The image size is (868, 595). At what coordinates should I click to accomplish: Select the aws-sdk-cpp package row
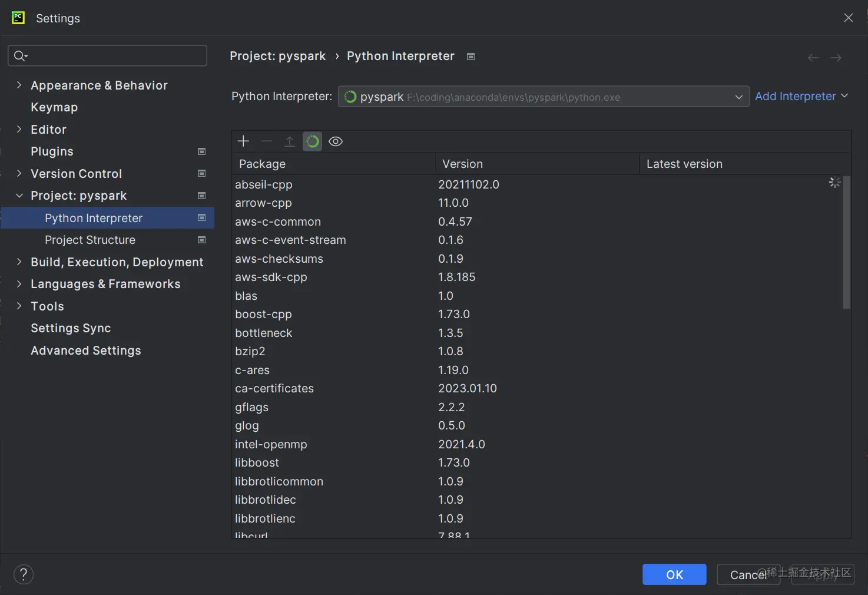point(538,277)
